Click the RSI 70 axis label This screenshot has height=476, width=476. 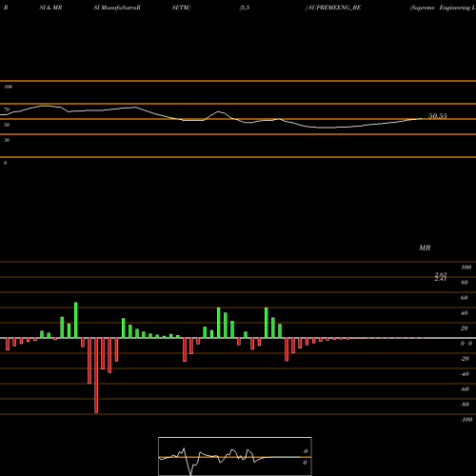tap(7, 109)
